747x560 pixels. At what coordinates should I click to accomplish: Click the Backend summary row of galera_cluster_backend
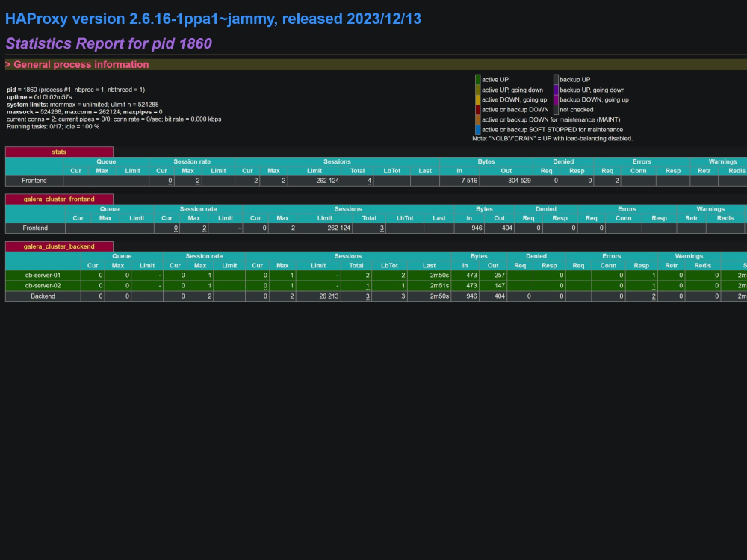pyautogui.click(x=43, y=296)
